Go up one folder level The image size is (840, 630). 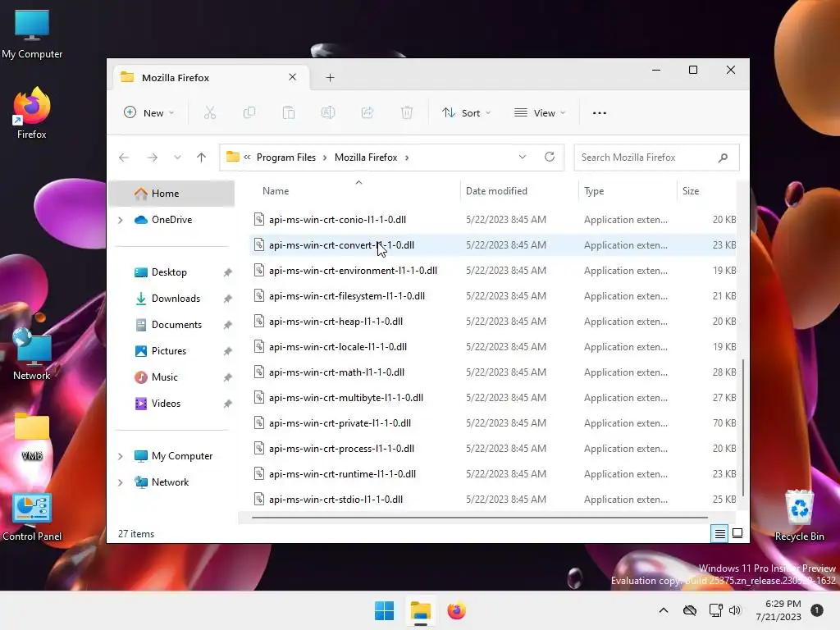tap(202, 157)
